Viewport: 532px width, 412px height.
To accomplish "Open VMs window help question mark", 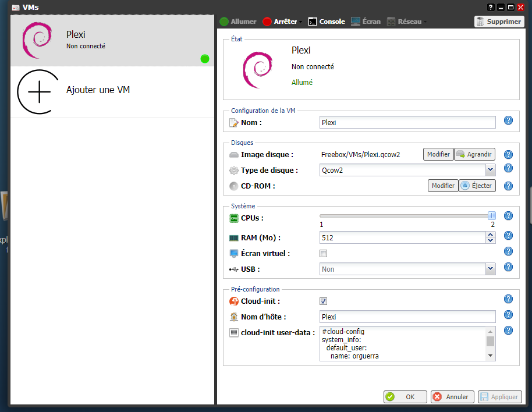I will pyautogui.click(x=491, y=7).
